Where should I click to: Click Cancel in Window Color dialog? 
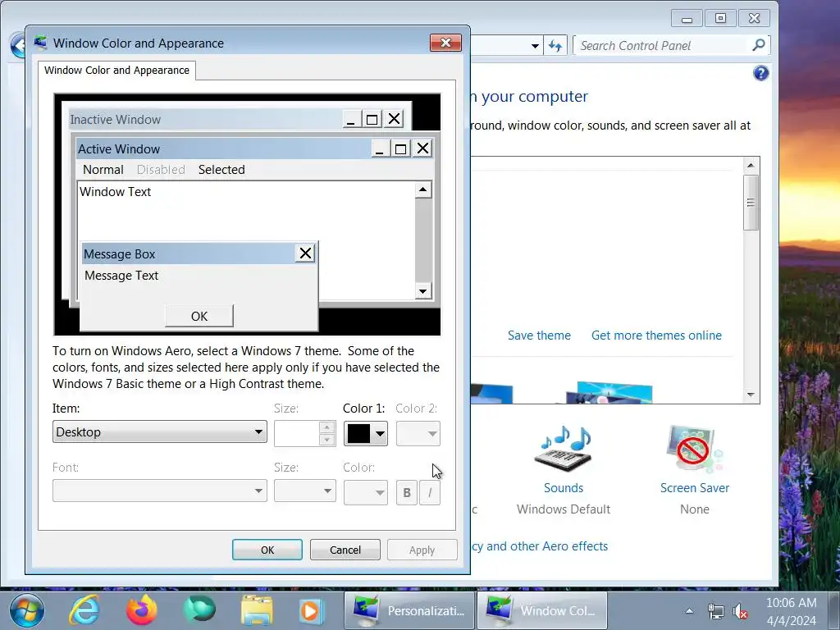click(x=345, y=550)
